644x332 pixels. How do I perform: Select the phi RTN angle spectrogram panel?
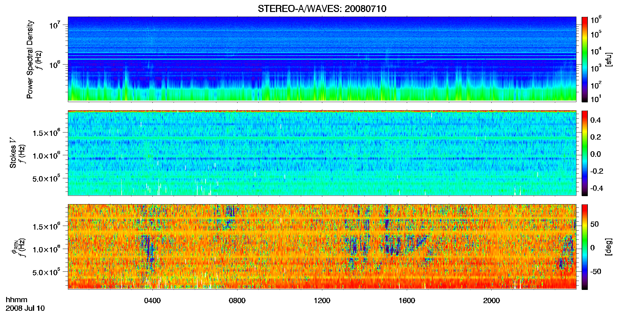322,247
